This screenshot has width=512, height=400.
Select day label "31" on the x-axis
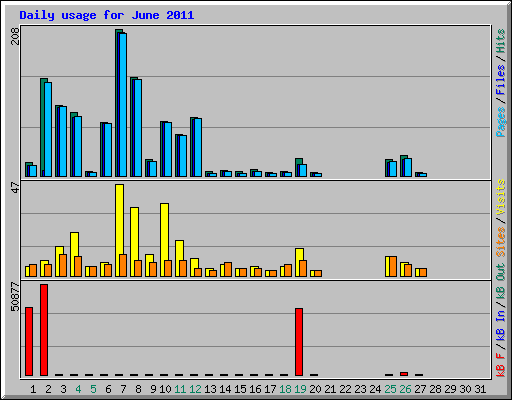pos(480,389)
